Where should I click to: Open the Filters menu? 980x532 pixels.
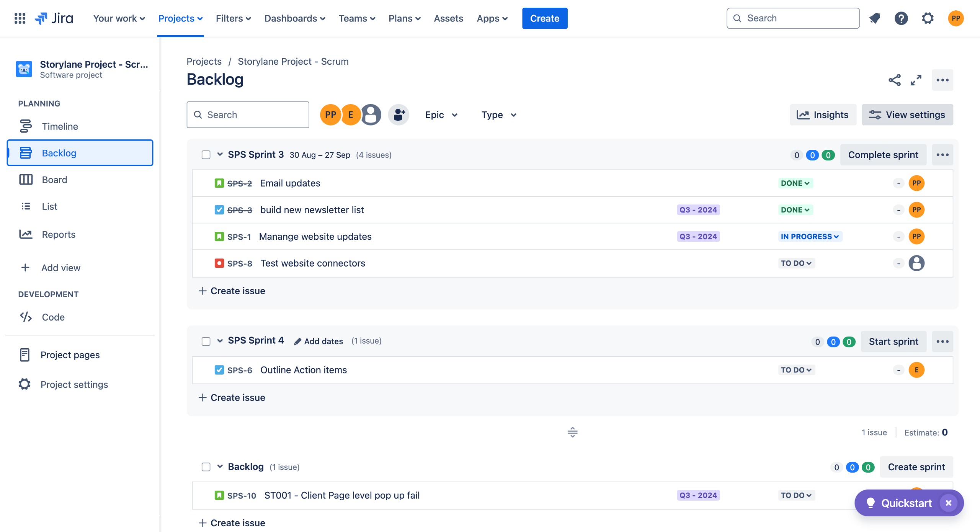pyautogui.click(x=233, y=18)
